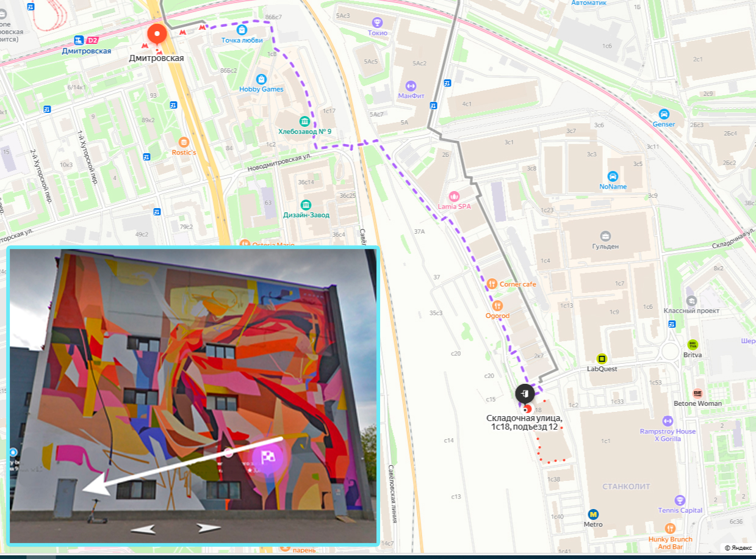Click the Дизайн-Завод landmark icon

306,204
